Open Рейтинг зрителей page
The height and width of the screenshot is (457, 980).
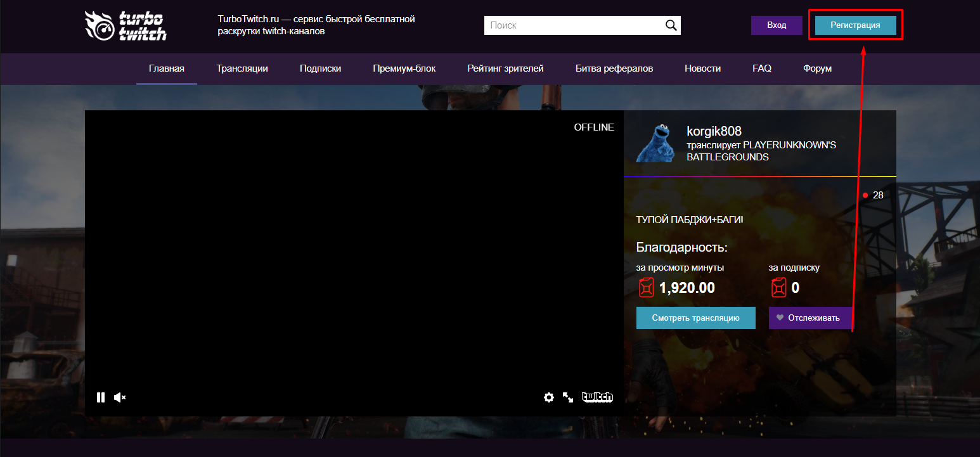(506, 68)
